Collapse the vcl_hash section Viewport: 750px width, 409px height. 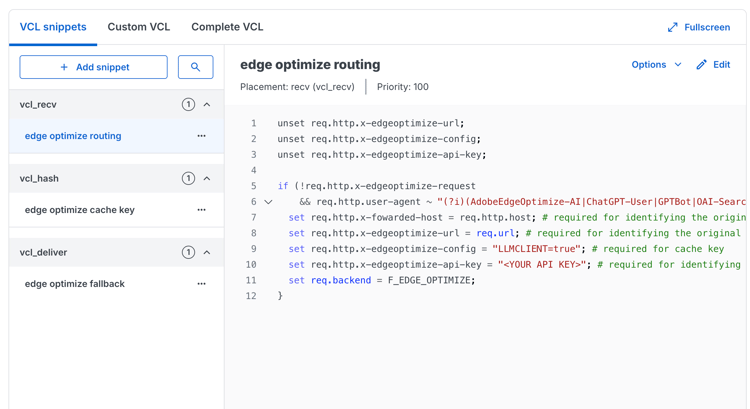[x=207, y=178]
